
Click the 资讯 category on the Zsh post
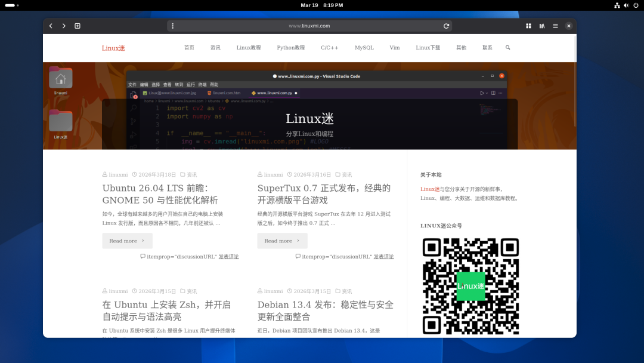click(192, 291)
